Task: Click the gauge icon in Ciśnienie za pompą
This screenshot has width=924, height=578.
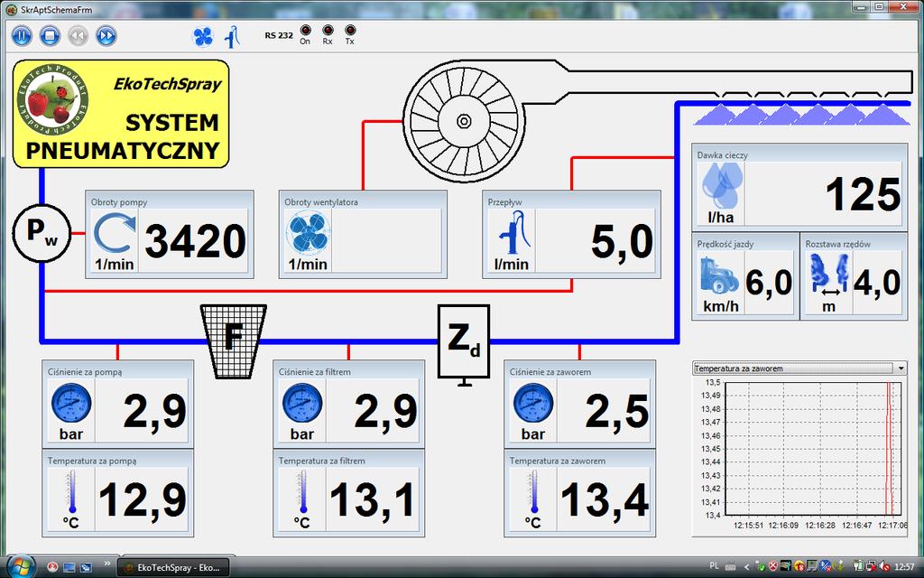Action: [x=71, y=404]
